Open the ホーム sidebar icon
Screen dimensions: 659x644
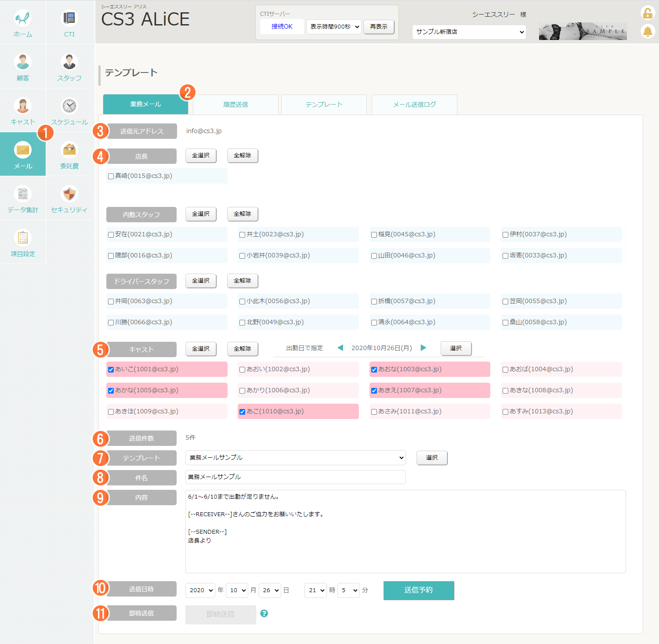(23, 18)
